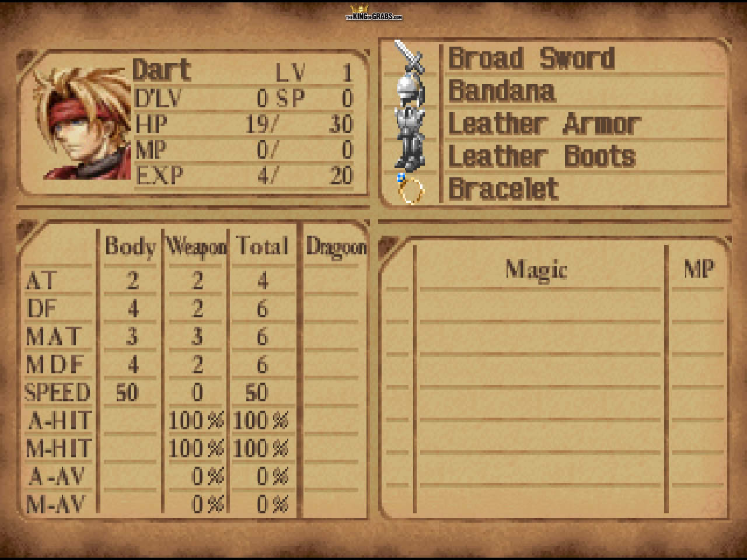
Task: Click the Total column header
Action: (262, 246)
